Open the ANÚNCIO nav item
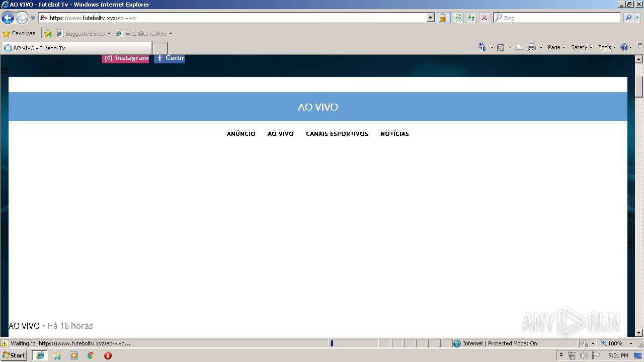Image resolution: width=644 pixels, height=362 pixels. 241,134
